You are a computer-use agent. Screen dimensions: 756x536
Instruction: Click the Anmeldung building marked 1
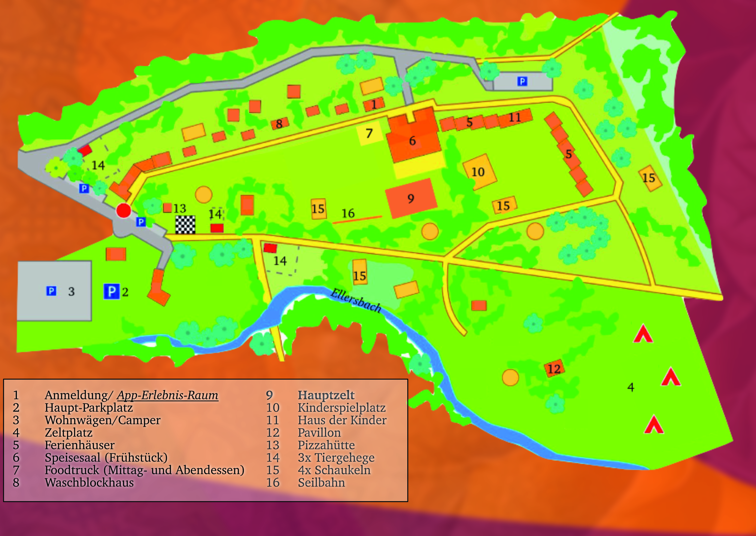pos(374,105)
